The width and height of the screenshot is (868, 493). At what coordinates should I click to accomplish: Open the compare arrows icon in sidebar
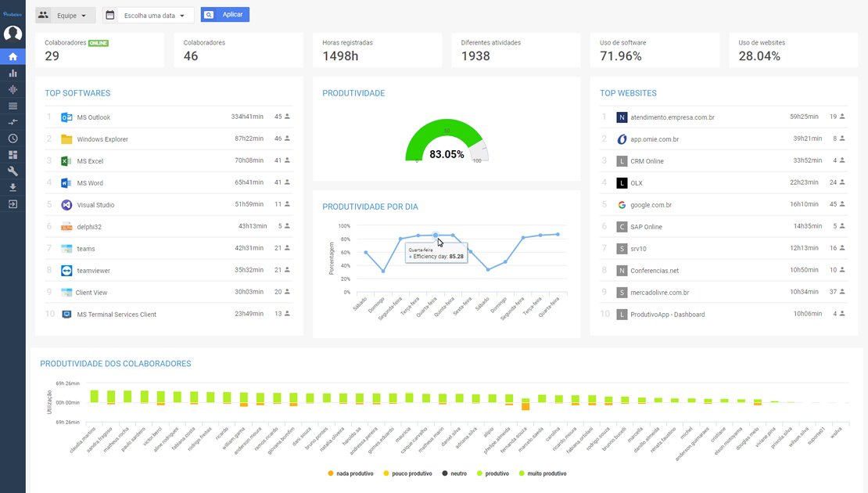click(13, 122)
